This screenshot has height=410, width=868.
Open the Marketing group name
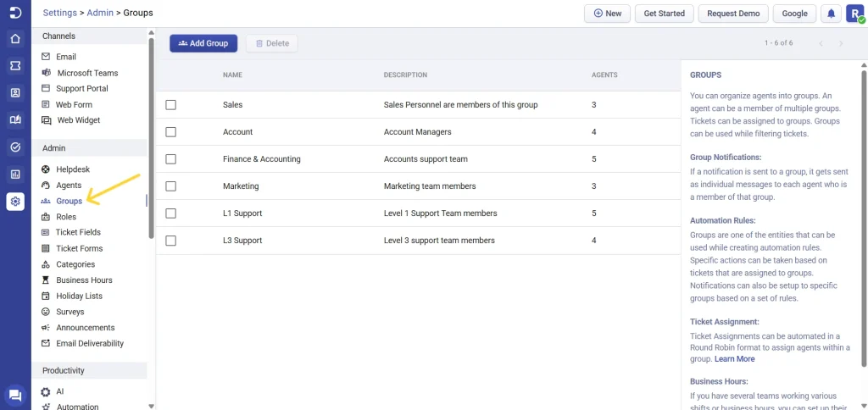(241, 186)
